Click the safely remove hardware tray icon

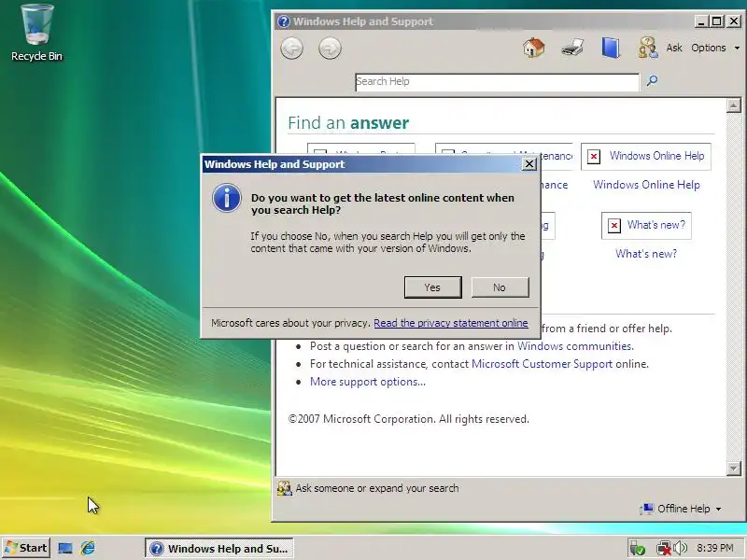click(637, 549)
